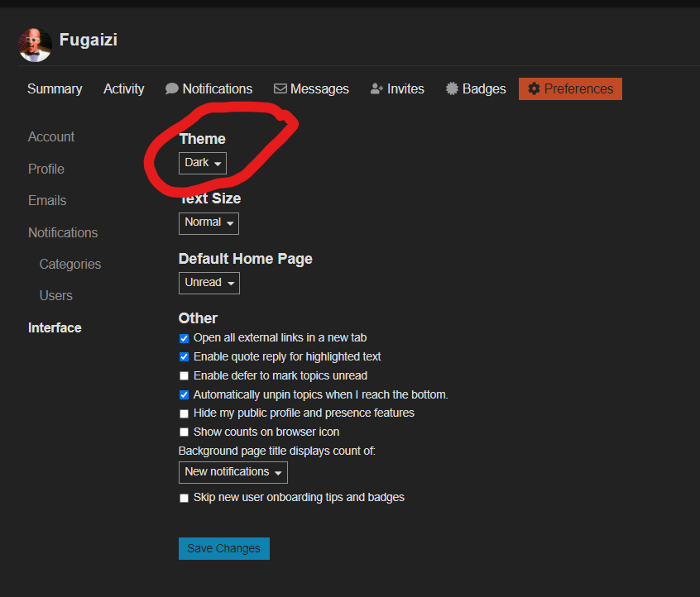Open Categories under Notifications sidebar
The width and height of the screenshot is (700, 597).
[70, 264]
